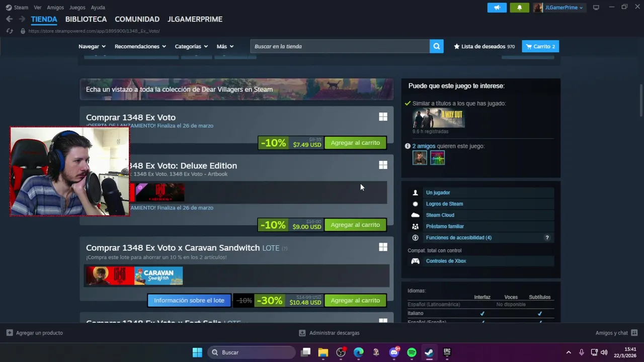Click the page vertical scrollbar
Viewport: 644px width, 362px height.
(641, 101)
